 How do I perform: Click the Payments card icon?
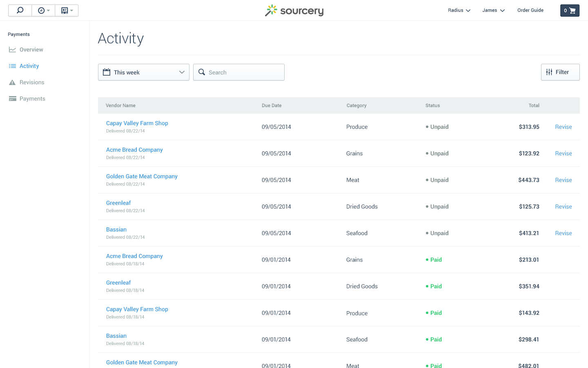12,99
